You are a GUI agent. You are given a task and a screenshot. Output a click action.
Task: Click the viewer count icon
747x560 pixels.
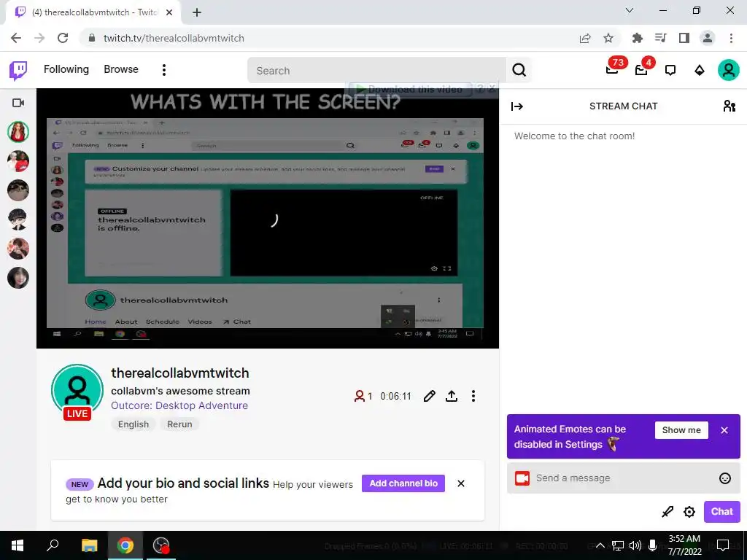click(x=359, y=396)
